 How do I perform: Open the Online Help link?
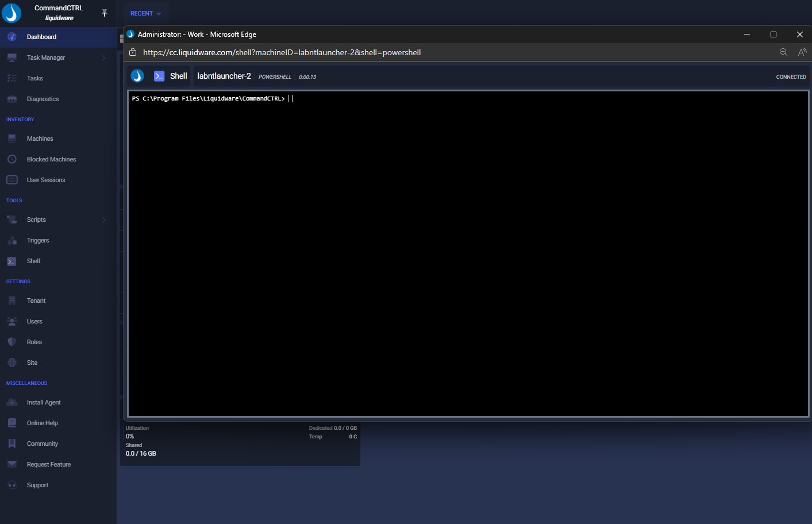43,423
